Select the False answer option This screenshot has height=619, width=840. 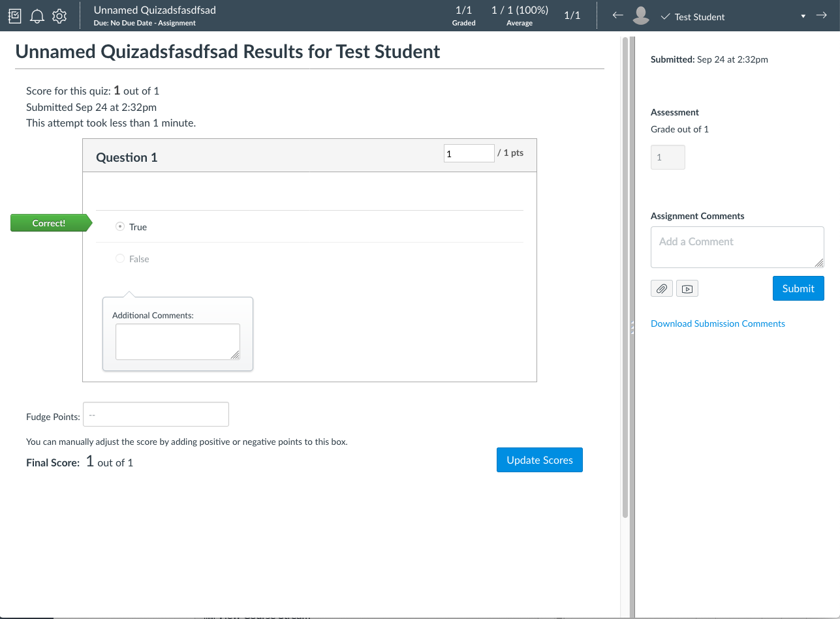tap(120, 258)
